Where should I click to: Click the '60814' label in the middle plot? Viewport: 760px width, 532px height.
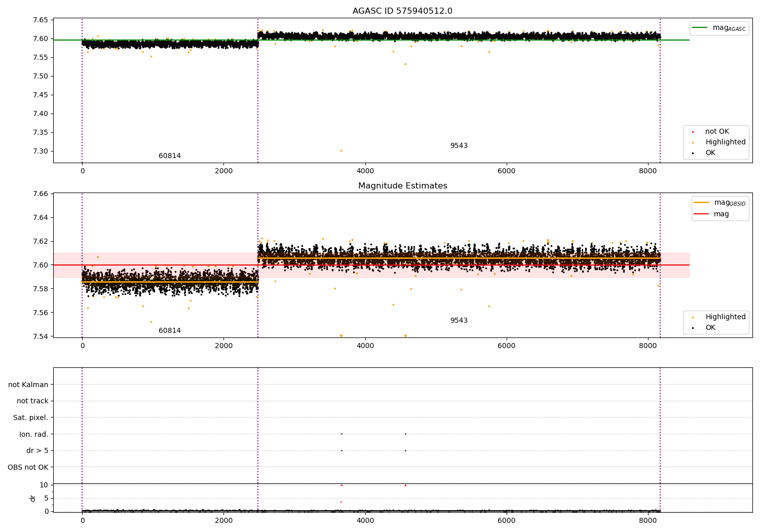[x=170, y=331]
